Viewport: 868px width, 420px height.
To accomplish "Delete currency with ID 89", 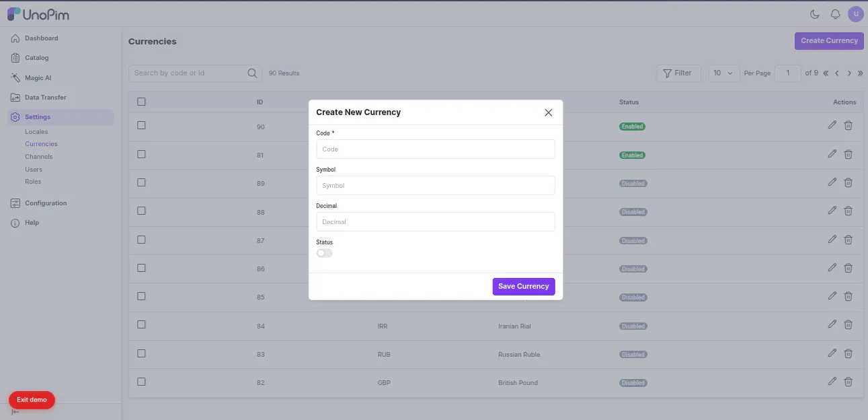I will [849, 182].
